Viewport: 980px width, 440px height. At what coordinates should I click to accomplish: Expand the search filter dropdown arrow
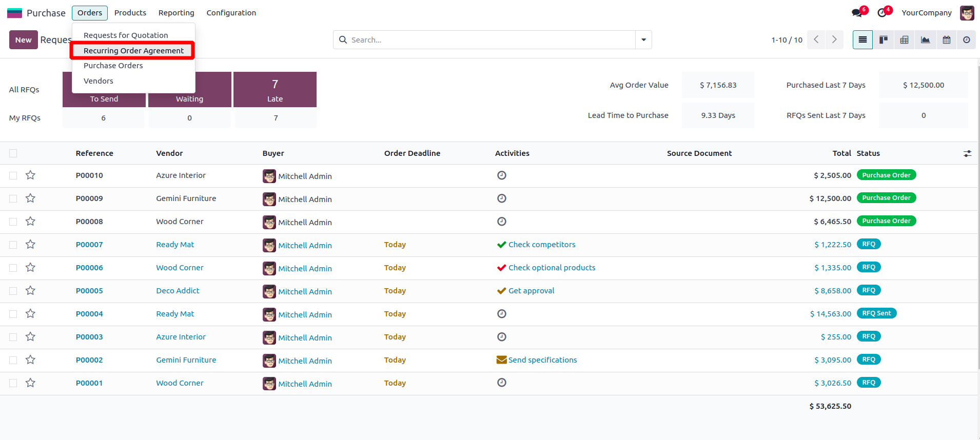643,40
